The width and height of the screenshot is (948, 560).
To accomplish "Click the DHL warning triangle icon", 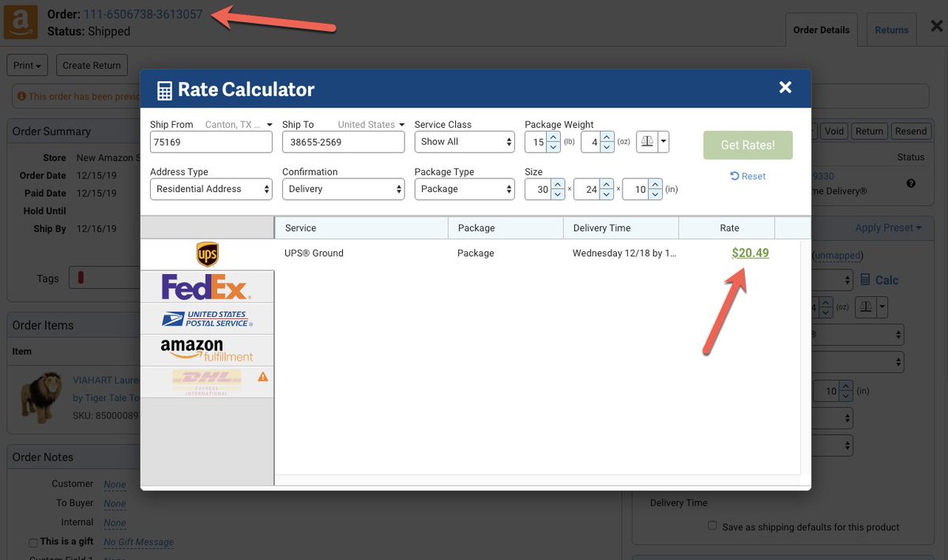I will point(263,377).
